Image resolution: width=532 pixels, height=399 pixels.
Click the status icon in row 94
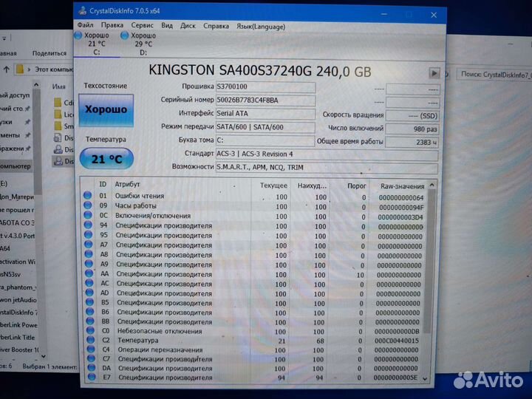point(88,225)
